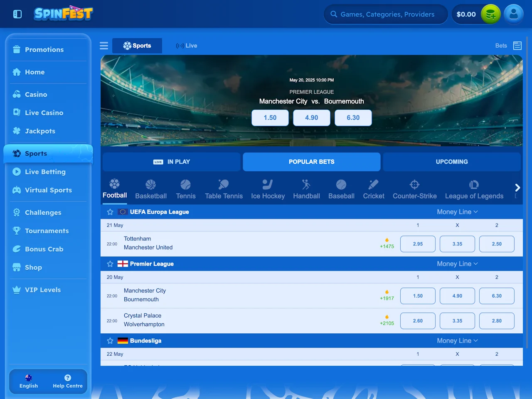
Task: Open Crystal Palace vs Wolverhampton match
Action: coord(144,320)
